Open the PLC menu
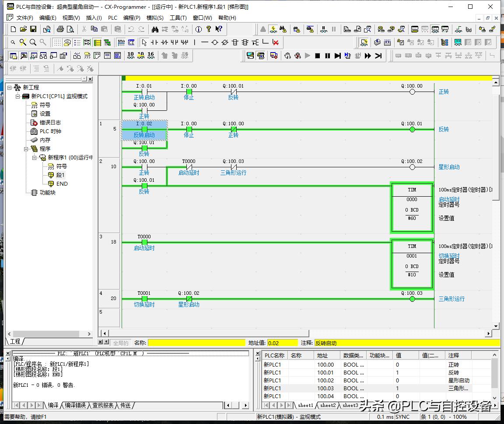This screenshot has width=504, height=424. tap(112, 18)
